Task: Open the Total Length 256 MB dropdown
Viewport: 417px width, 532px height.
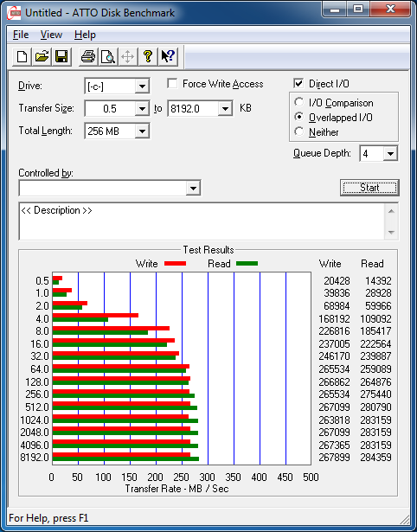Action: (142, 131)
